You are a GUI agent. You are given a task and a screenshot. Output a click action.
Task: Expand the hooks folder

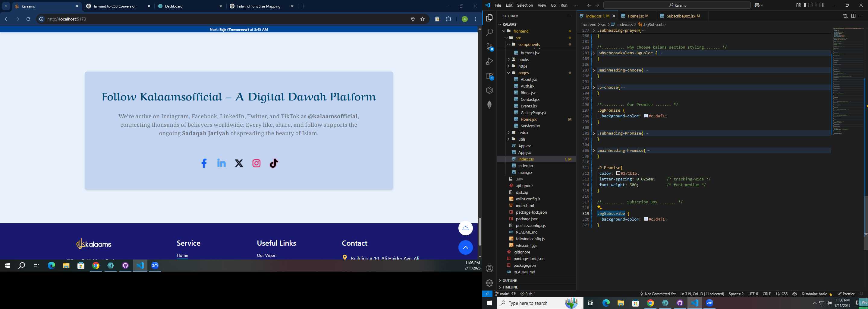508,59
